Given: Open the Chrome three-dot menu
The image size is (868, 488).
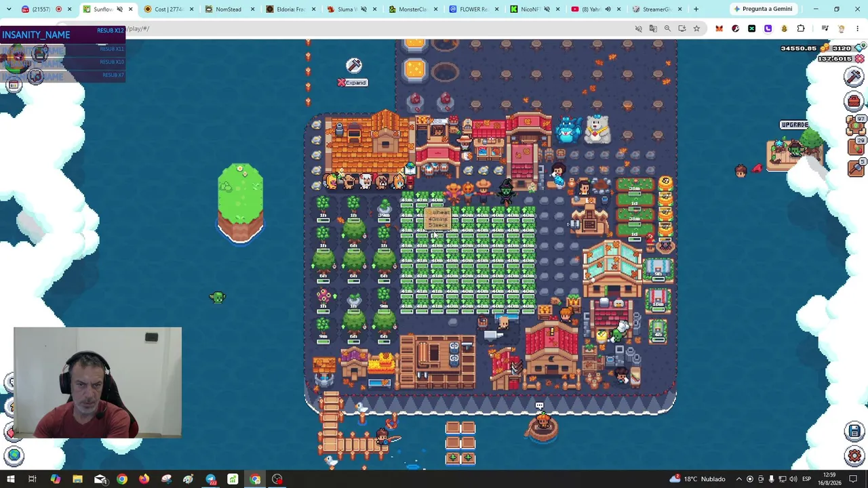Looking at the screenshot, I should [857, 28].
